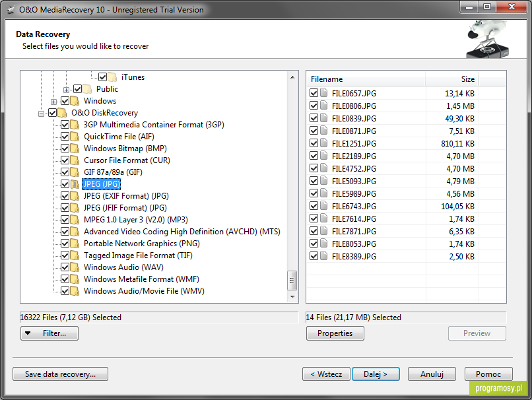Click the Preview button
Screen dimensions: 532x400
click(x=477, y=333)
